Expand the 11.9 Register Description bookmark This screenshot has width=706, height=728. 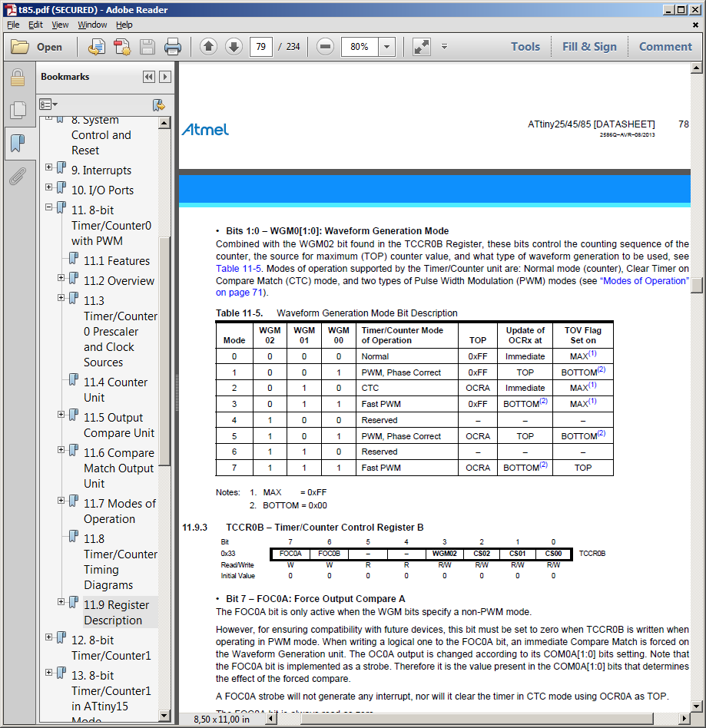[x=61, y=602]
